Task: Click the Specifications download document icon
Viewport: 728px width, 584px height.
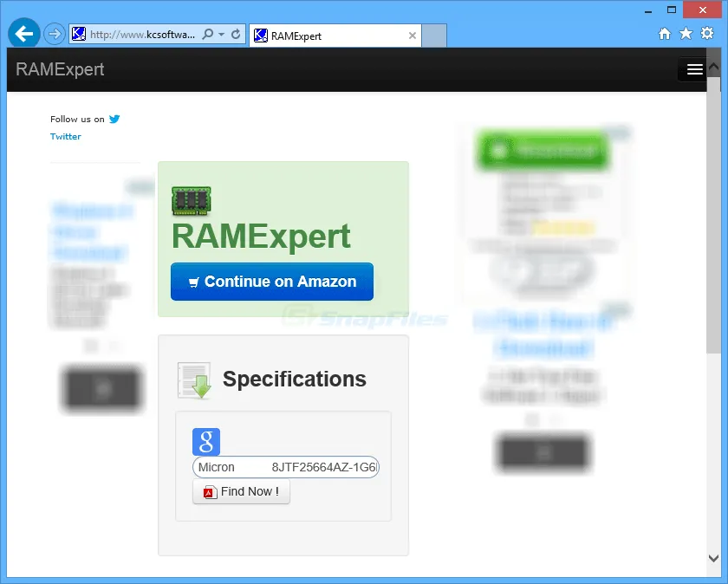Action: (x=194, y=380)
